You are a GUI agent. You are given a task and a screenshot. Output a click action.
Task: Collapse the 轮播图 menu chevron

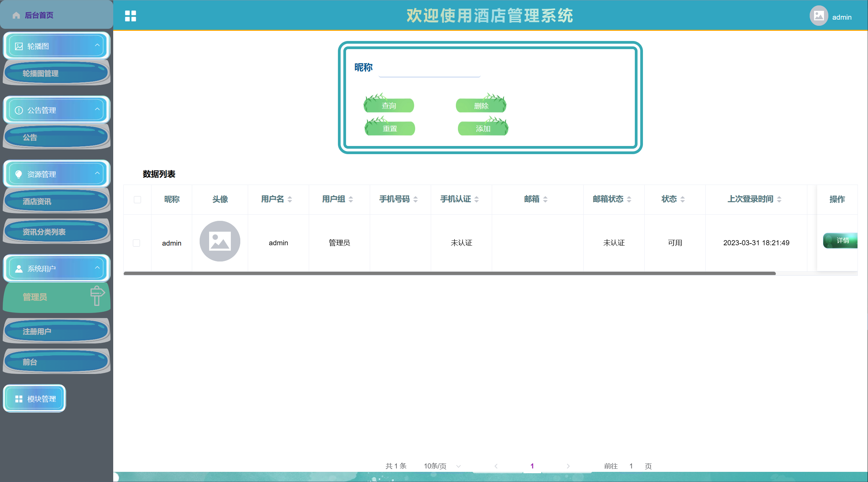[97, 45]
